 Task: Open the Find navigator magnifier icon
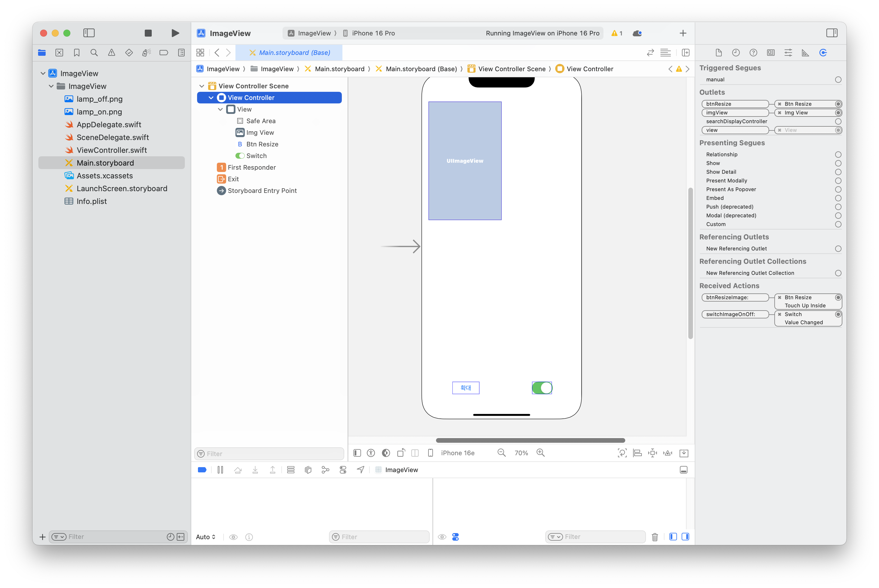94,53
